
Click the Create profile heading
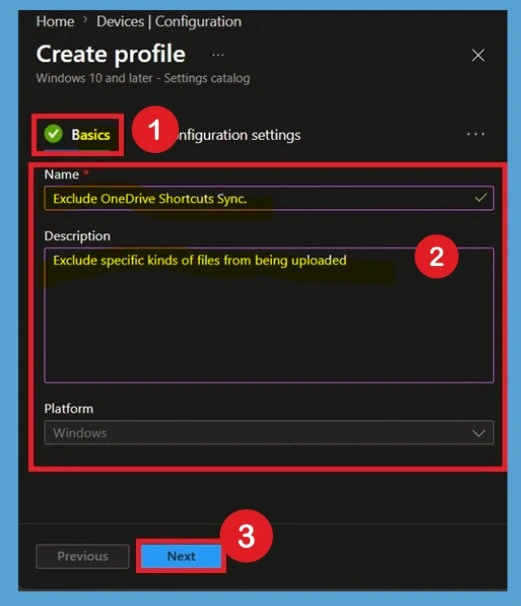coord(111,54)
